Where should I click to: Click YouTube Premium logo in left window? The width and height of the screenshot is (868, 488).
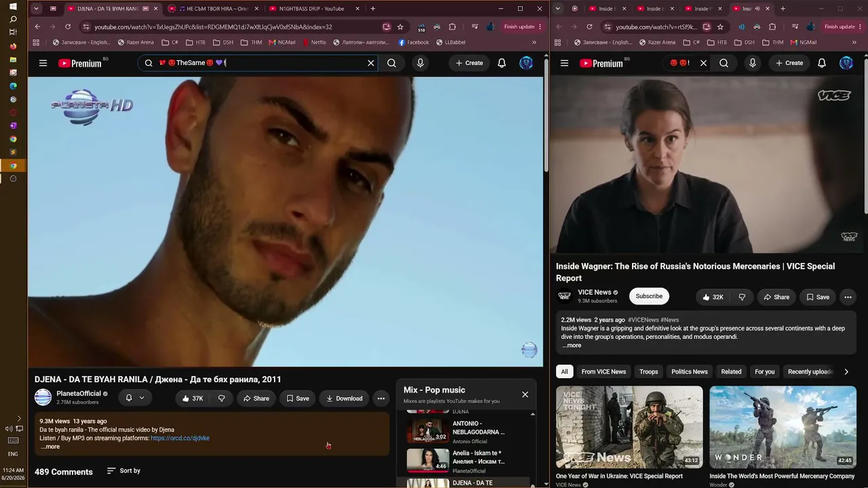click(x=80, y=63)
